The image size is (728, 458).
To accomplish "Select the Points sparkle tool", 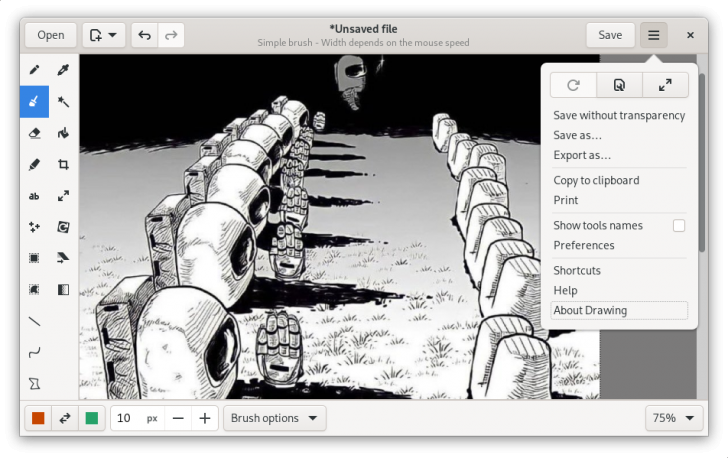I will tap(34, 227).
